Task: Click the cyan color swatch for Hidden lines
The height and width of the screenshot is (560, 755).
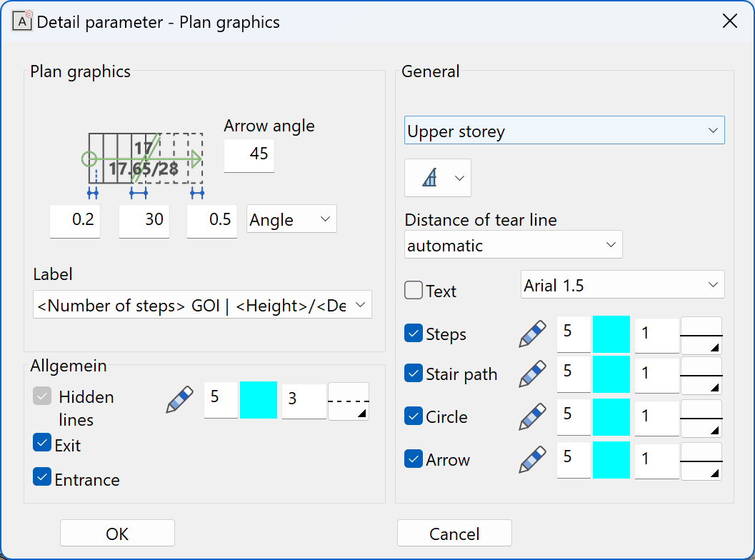Action: click(x=259, y=400)
